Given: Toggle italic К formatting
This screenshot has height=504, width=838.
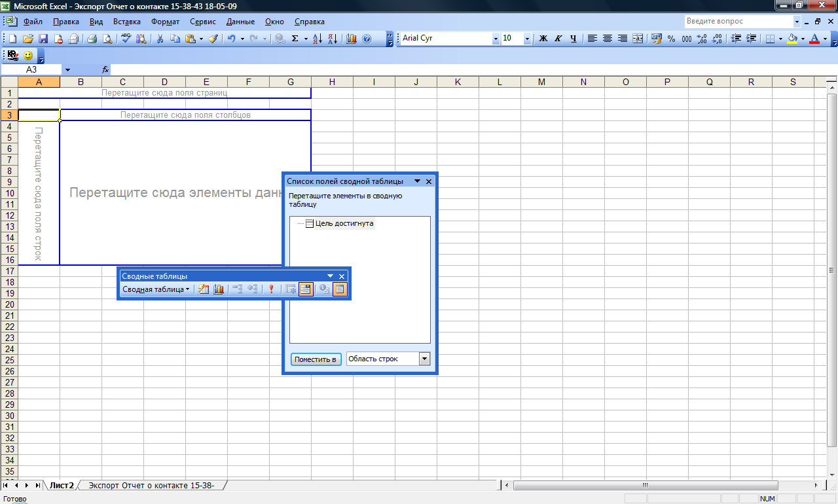Looking at the screenshot, I should pos(558,39).
